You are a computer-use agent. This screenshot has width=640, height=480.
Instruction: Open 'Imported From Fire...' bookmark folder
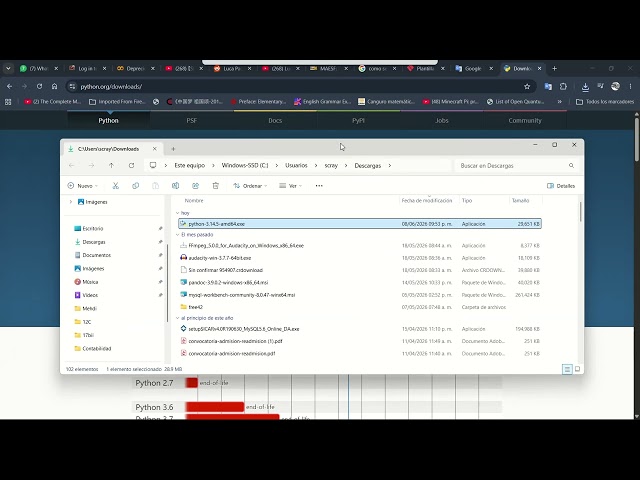(117, 102)
